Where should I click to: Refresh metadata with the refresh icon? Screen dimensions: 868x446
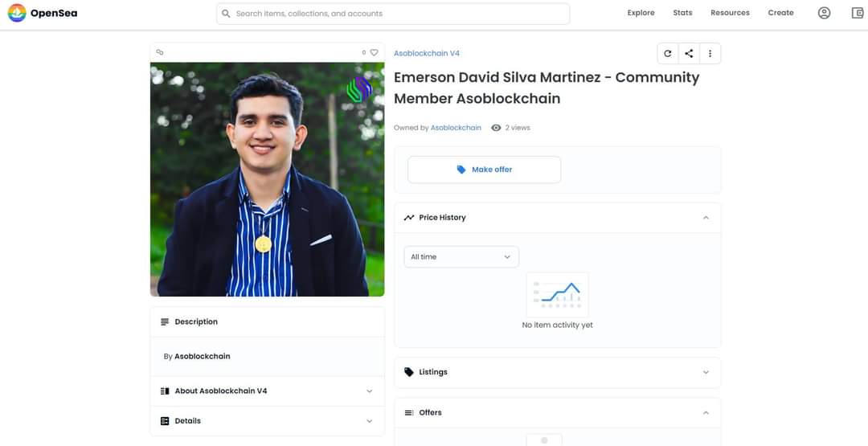click(668, 54)
